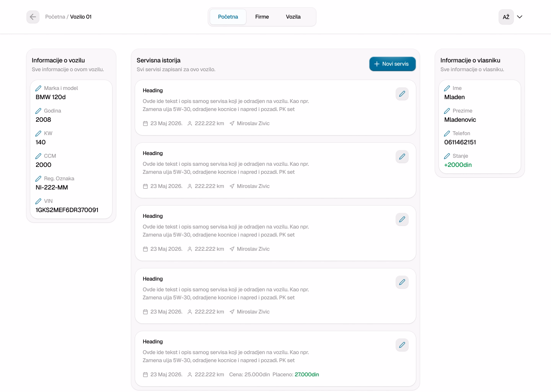Click the surname Mladenovic
The image size is (551, 392).
click(460, 120)
